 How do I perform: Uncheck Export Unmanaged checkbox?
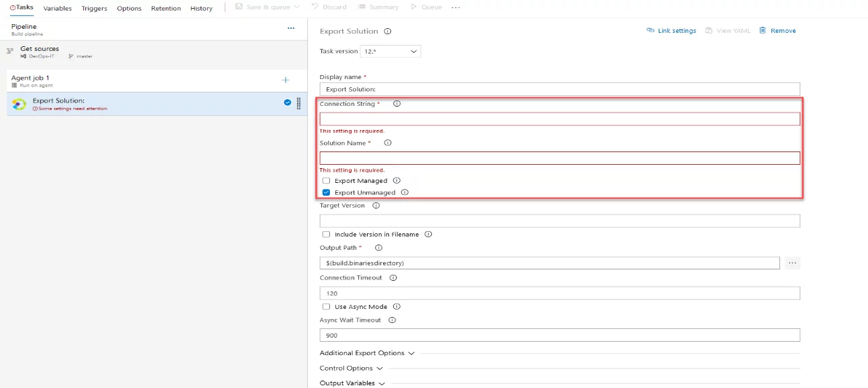[x=326, y=192]
